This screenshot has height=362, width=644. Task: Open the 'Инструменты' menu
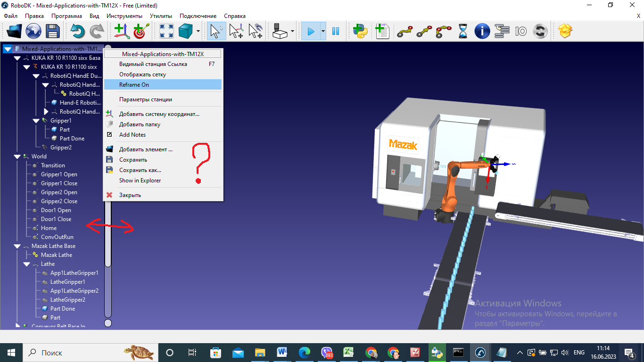(x=124, y=16)
